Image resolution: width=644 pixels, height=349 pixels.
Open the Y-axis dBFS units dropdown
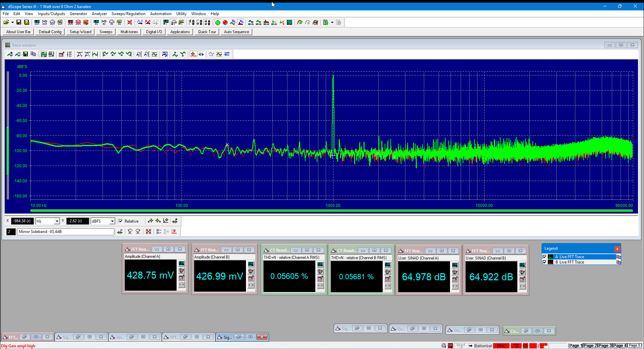(x=112, y=221)
